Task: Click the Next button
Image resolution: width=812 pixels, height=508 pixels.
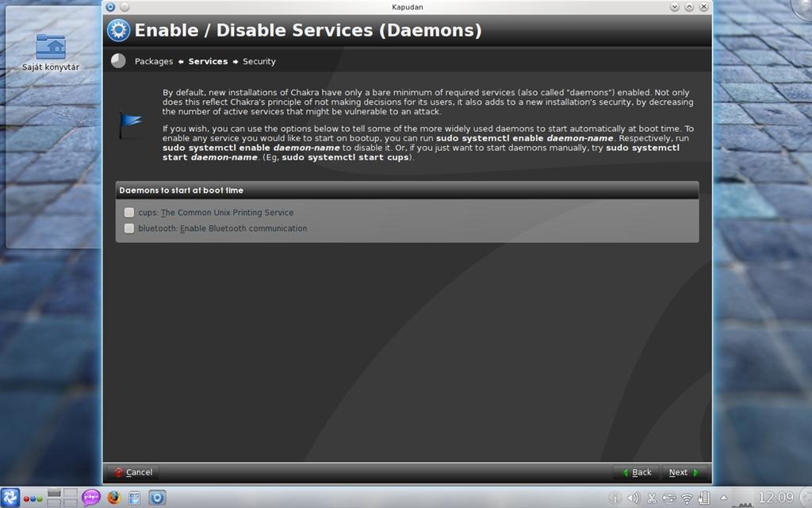Action: 684,472
